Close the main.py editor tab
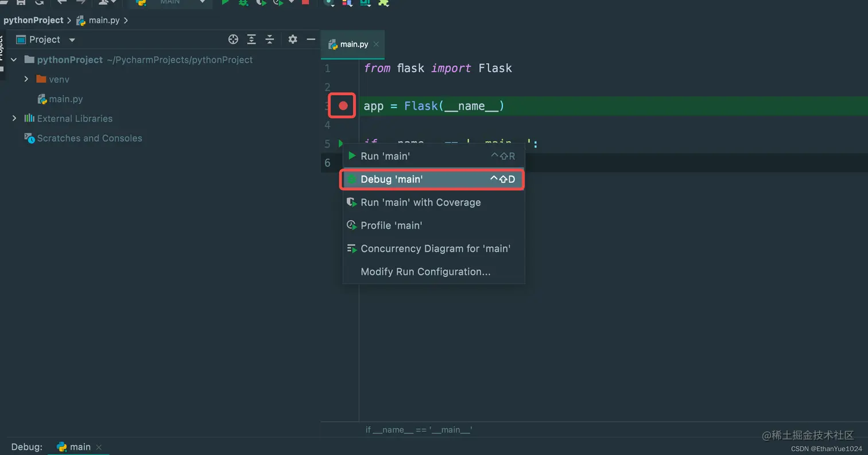 click(376, 44)
